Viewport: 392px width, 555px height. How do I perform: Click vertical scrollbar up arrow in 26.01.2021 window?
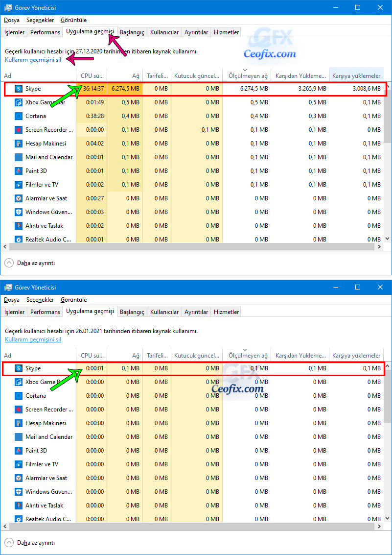point(387,365)
